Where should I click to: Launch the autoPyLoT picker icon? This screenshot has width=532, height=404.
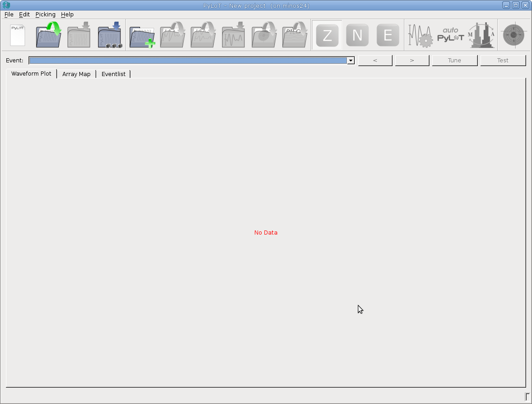pos(450,35)
